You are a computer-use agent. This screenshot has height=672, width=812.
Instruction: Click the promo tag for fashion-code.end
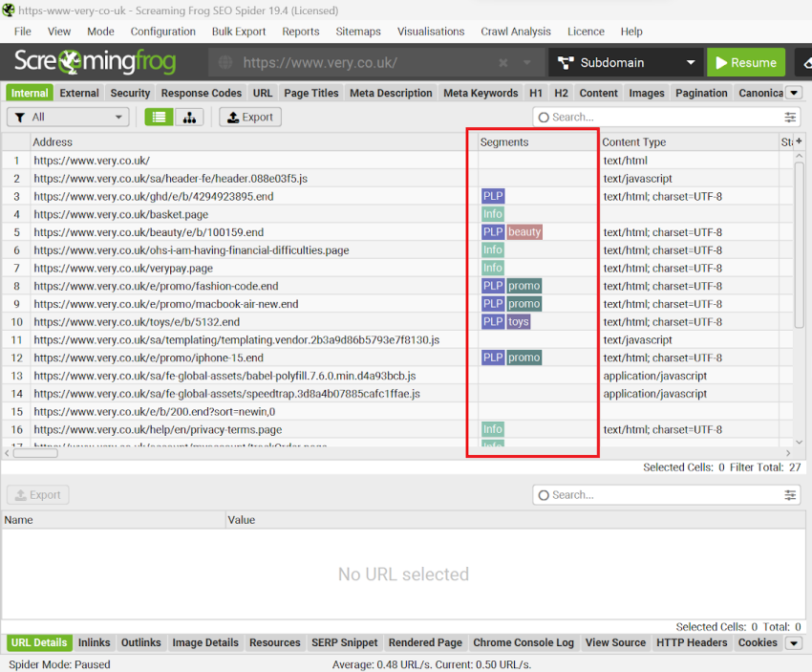coord(524,286)
